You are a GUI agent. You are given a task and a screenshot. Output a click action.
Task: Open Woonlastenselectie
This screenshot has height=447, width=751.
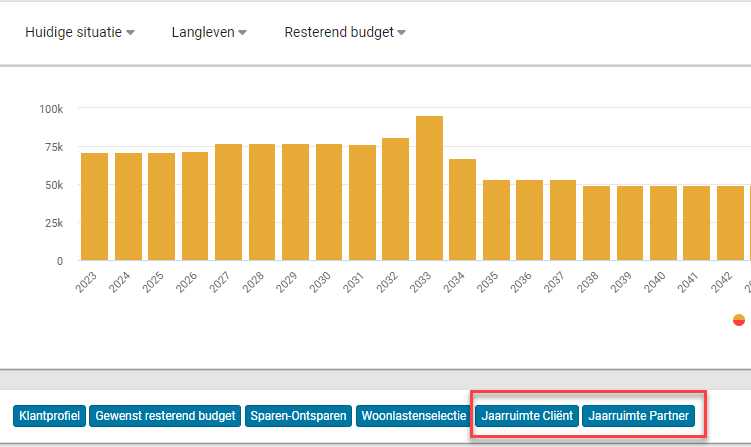[x=413, y=415]
